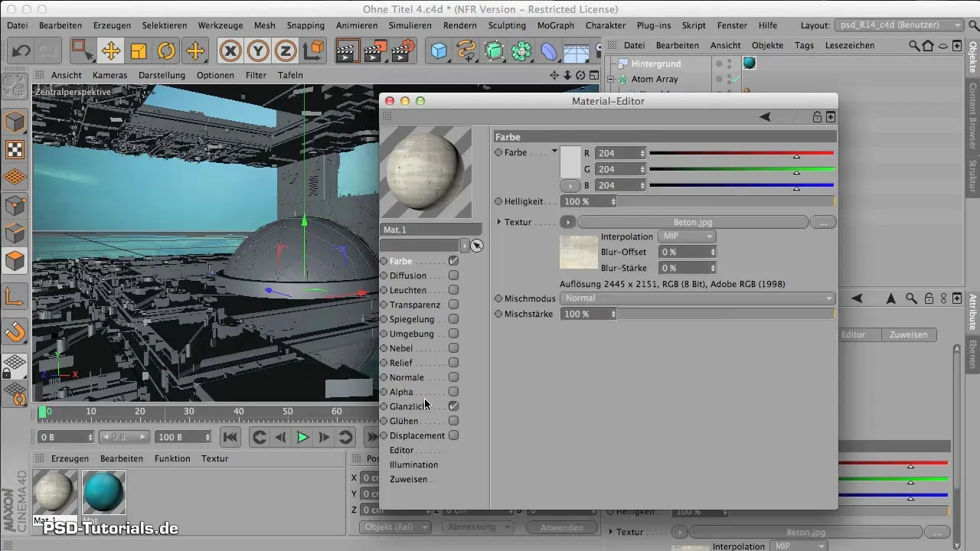
Task: Open floor environment icon
Action: click(x=576, y=52)
